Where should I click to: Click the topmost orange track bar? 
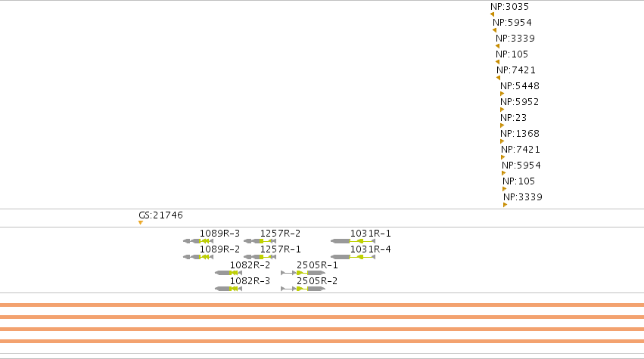coord(322,305)
